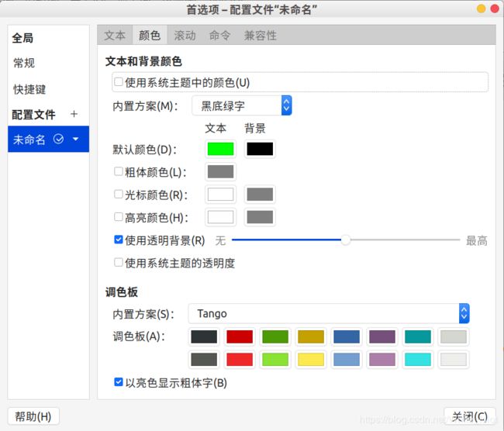Edit the mustard yellow palette color
Image resolution: width=504 pixels, height=431 pixels.
(311, 337)
